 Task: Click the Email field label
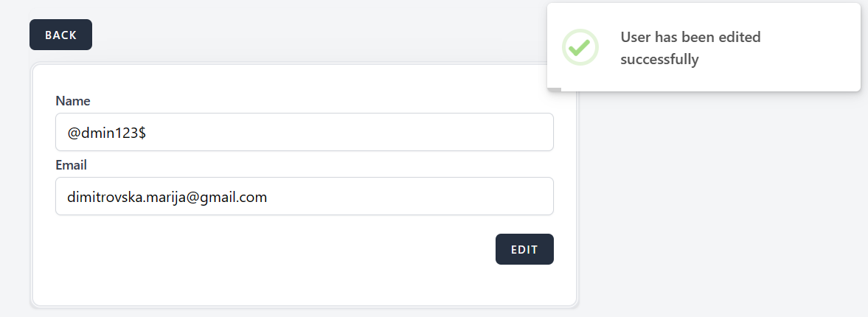click(71, 165)
